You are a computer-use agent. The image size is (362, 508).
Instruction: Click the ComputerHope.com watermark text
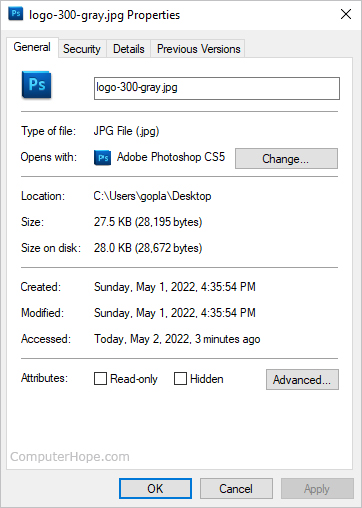click(70, 457)
